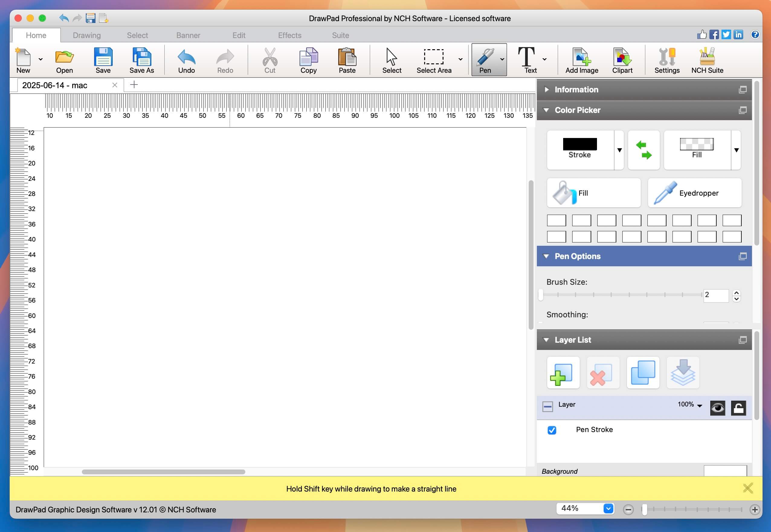Click the Add Image icon
The width and height of the screenshot is (771, 532).
tap(582, 60)
